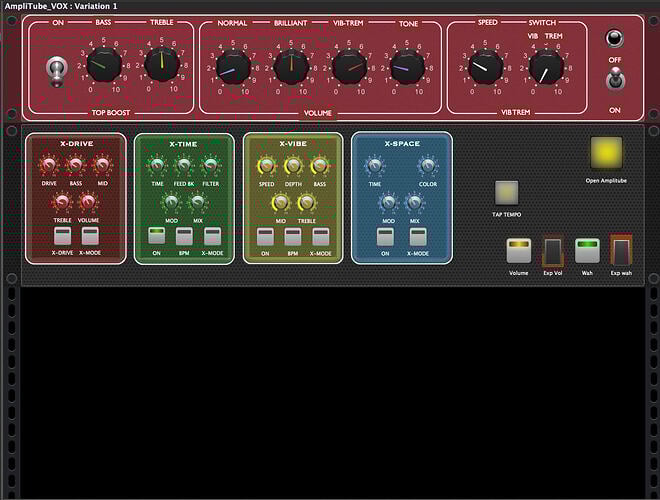Flip the Top Boost ON toggle switch
This screenshot has width=660, height=500.
pos(56,68)
